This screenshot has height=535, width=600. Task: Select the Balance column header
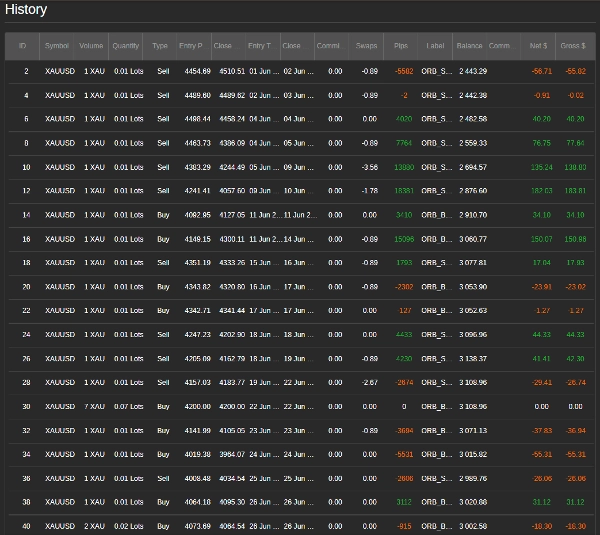(469, 46)
